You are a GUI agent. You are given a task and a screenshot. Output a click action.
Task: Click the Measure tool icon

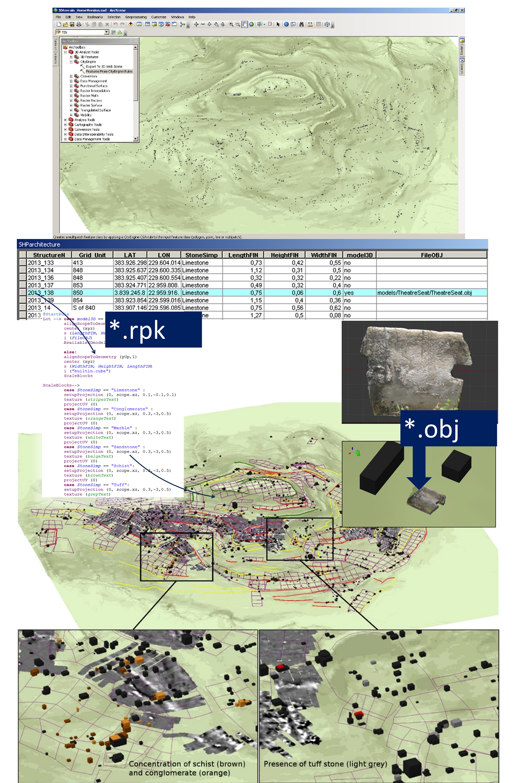(310, 24)
